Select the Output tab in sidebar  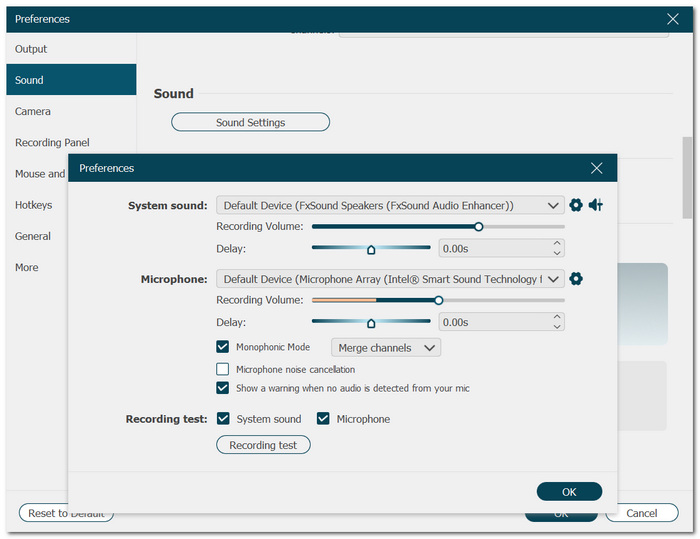[71, 49]
